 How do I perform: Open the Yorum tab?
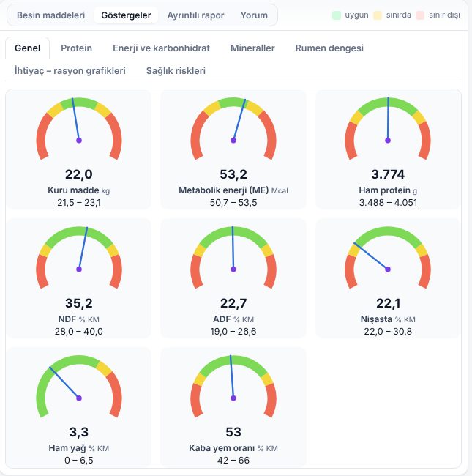point(254,15)
